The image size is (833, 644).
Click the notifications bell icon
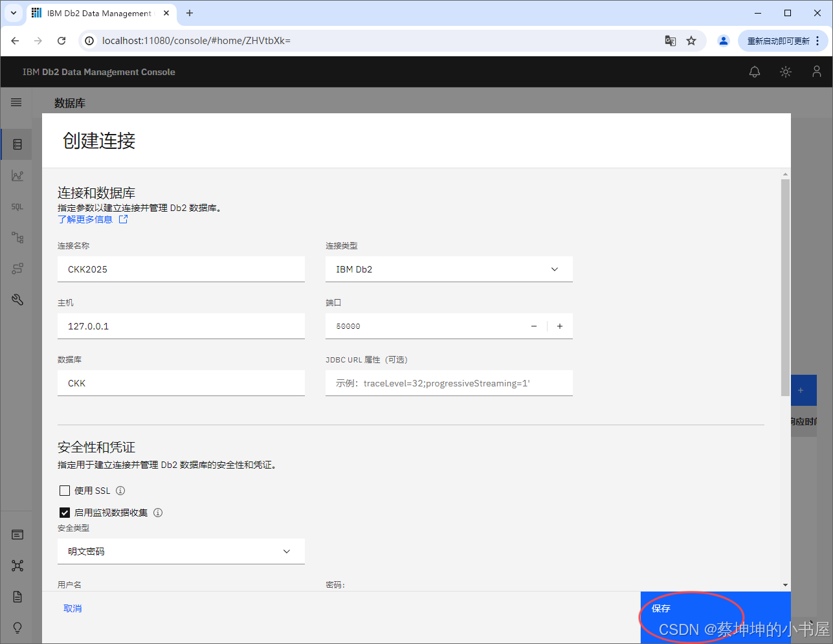pyautogui.click(x=754, y=72)
